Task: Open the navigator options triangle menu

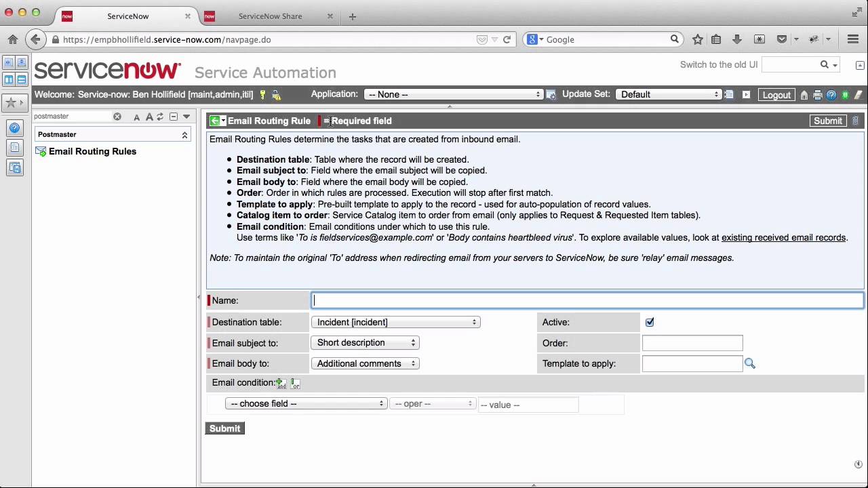Action: [186, 117]
